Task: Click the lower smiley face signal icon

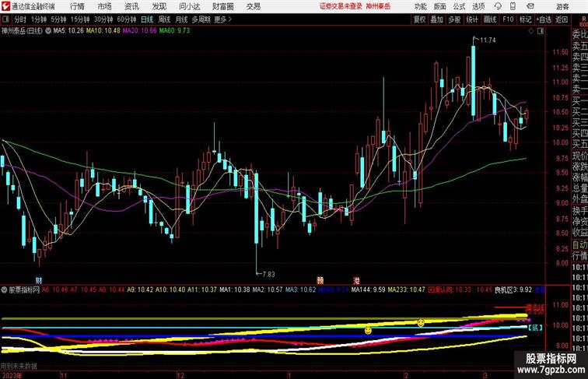Action: tap(368, 331)
